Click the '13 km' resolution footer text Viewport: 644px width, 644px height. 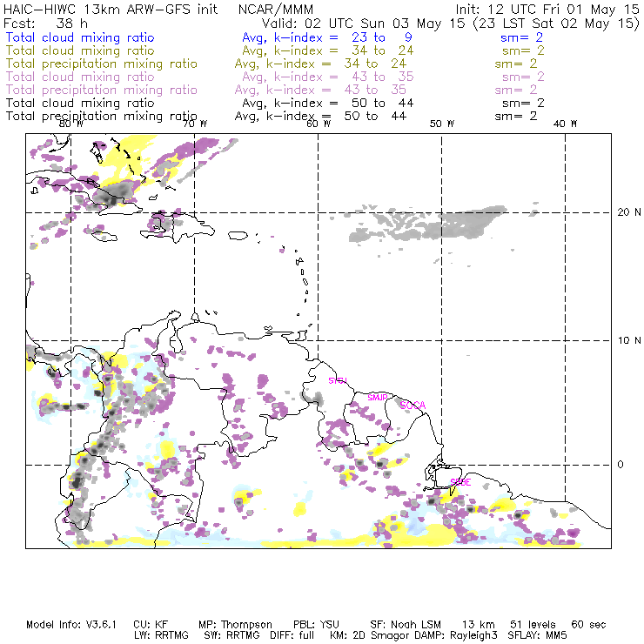click(x=479, y=625)
